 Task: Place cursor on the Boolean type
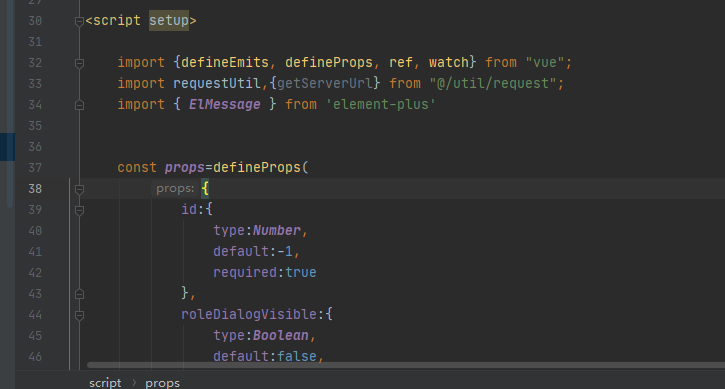[x=281, y=335]
